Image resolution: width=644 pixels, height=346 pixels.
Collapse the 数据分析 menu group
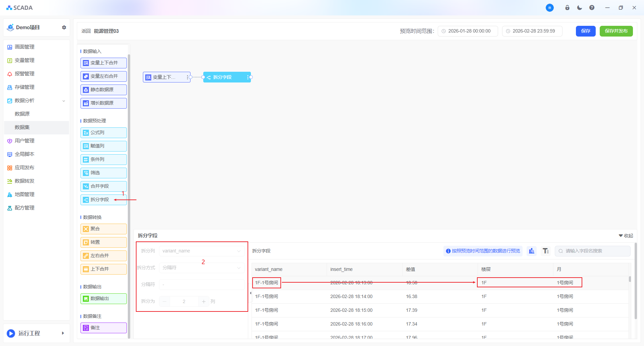(63, 101)
